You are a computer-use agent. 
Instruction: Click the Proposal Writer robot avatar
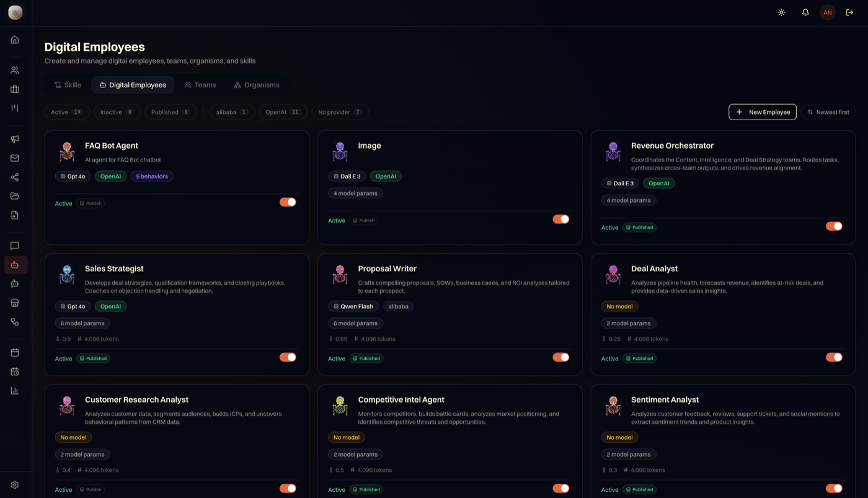click(340, 274)
